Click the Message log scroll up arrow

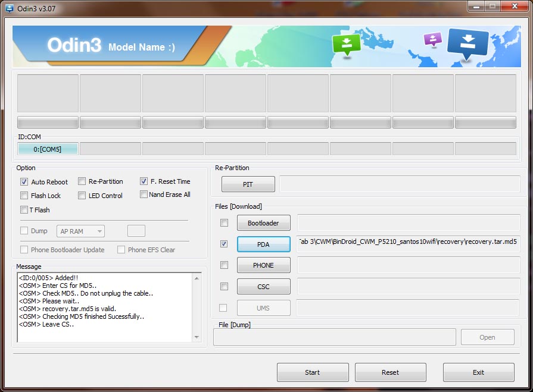pyautogui.click(x=197, y=278)
